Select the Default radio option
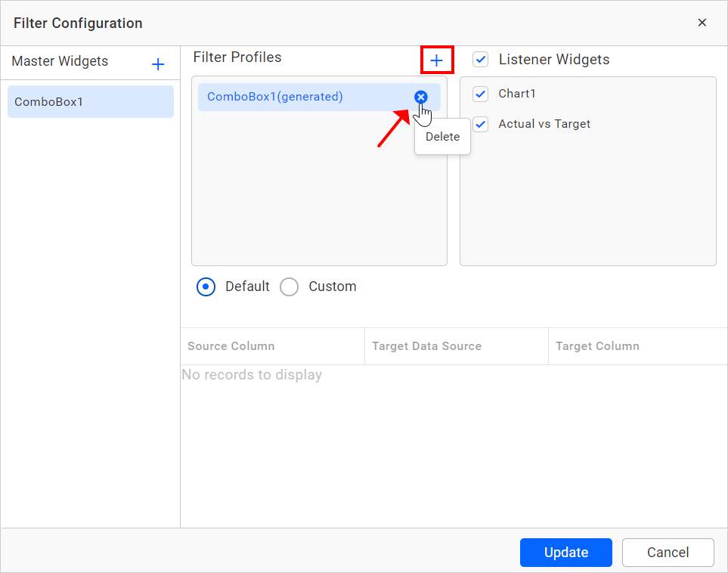728x573 pixels. point(206,286)
